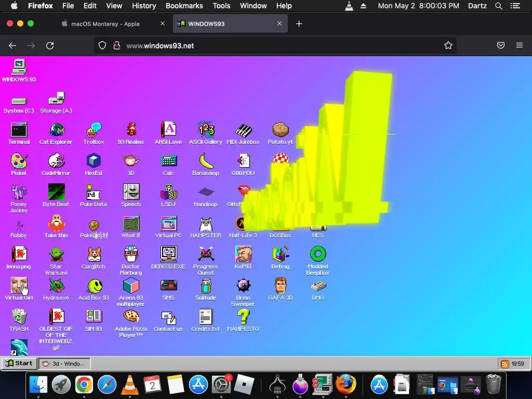Open Piskel paint icon
The width and height of the screenshot is (532, 399).
point(19,165)
